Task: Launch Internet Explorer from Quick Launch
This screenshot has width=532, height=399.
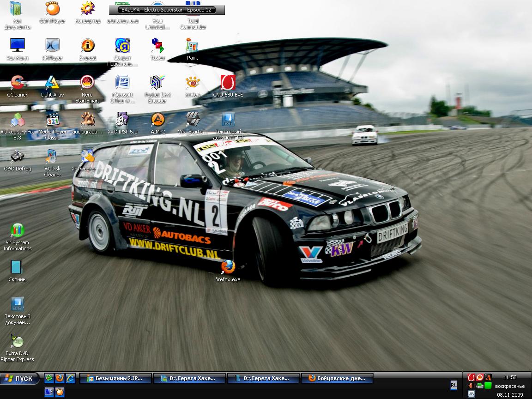Action: coord(70,378)
